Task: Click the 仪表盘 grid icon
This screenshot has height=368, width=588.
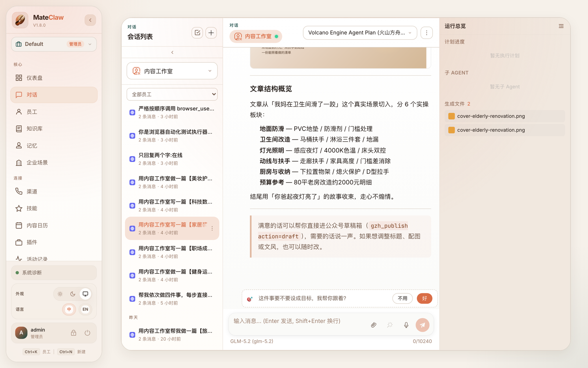Action: point(19,78)
